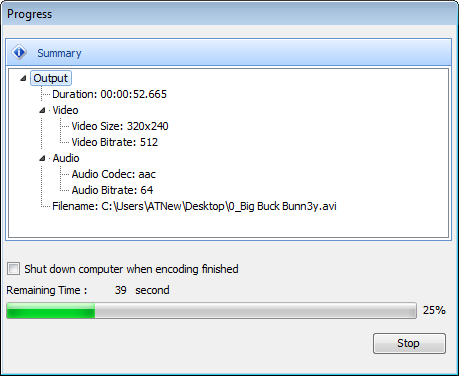Image resolution: width=459 pixels, height=376 pixels.
Task: Select the Video tree node label
Action: pos(65,110)
